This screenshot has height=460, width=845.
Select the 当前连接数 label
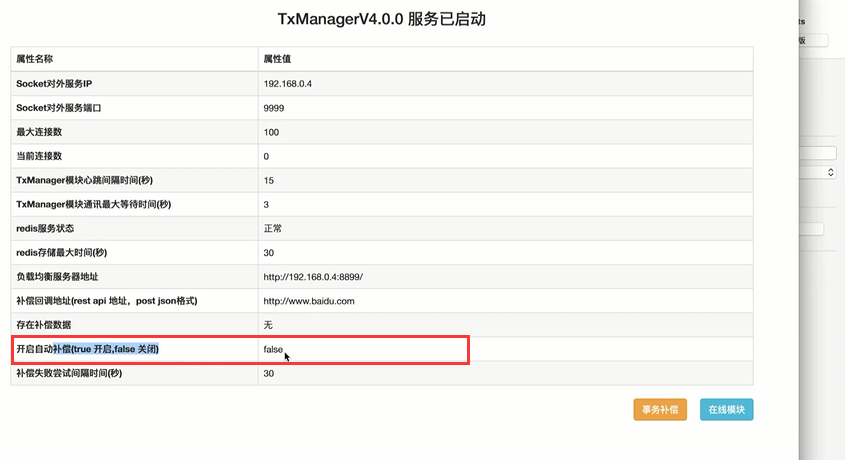(39, 156)
